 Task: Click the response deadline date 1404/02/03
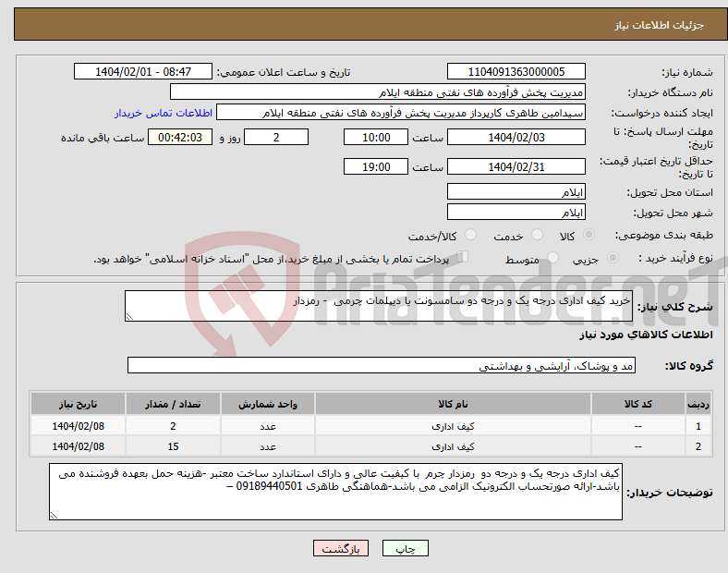[516, 137]
